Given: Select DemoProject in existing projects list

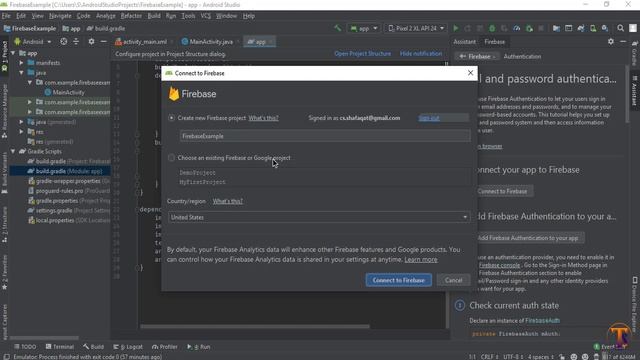Looking at the screenshot, I should tap(198, 173).
